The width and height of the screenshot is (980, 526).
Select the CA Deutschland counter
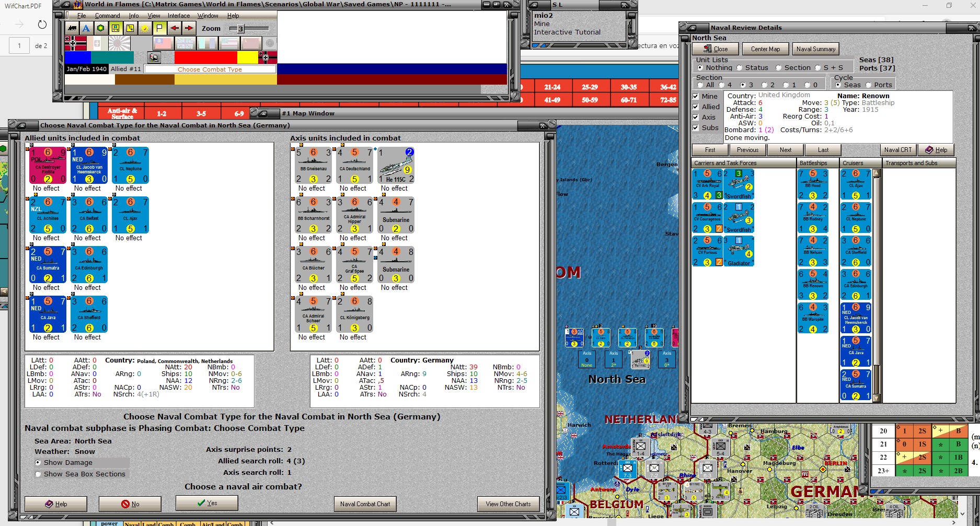[355, 166]
